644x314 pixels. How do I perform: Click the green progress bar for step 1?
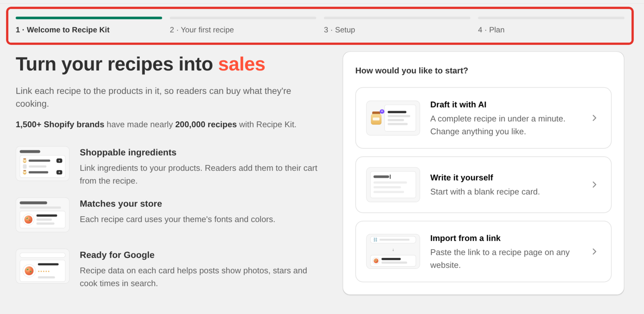[x=89, y=18]
